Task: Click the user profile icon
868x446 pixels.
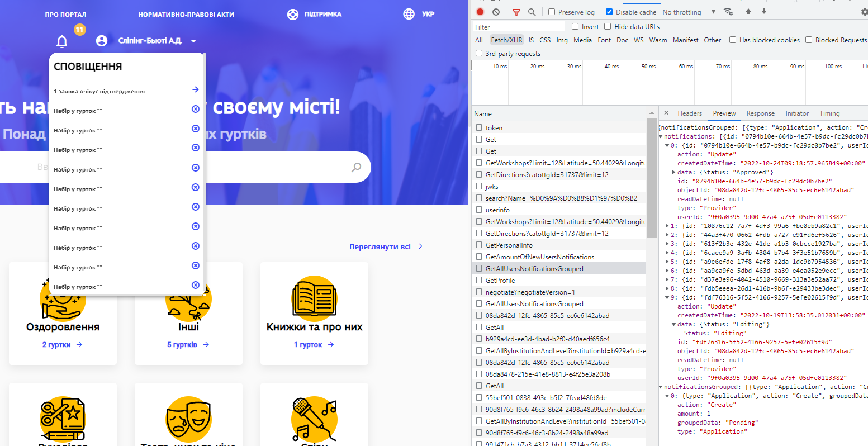Action: (x=101, y=40)
